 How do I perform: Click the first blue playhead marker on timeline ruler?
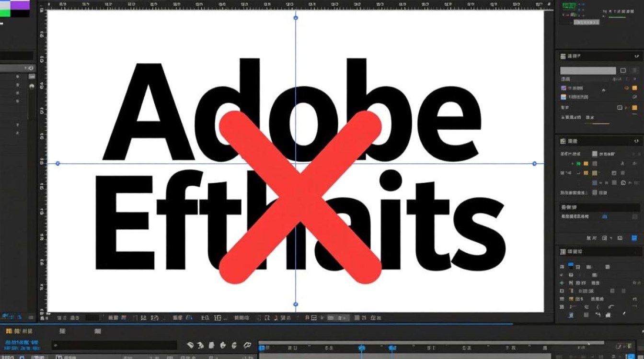click(x=362, y=348)
